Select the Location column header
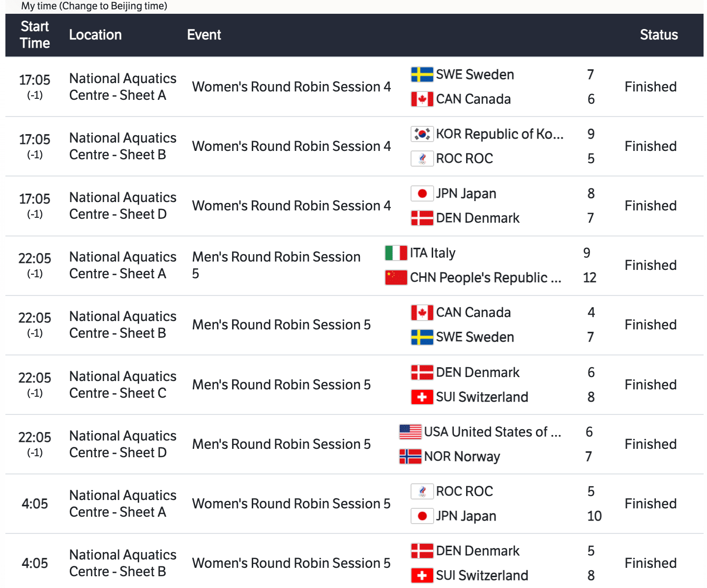This screenshot has width=707, height=588. pos(95,35)
